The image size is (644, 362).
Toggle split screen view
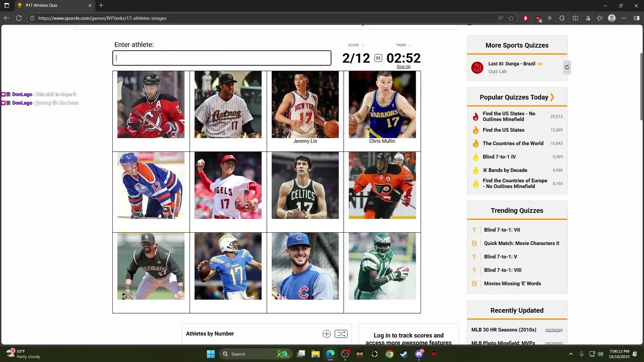tap(576, 18)
